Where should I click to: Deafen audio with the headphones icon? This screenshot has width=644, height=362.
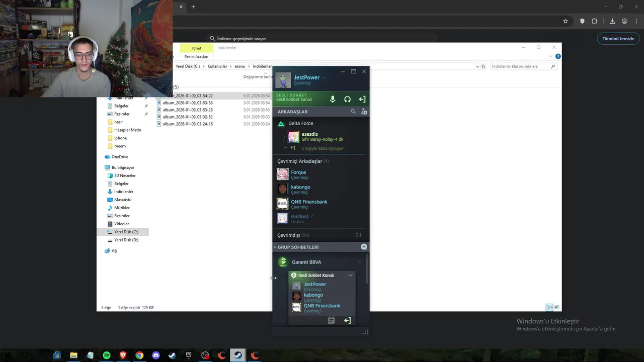(347, 99)
